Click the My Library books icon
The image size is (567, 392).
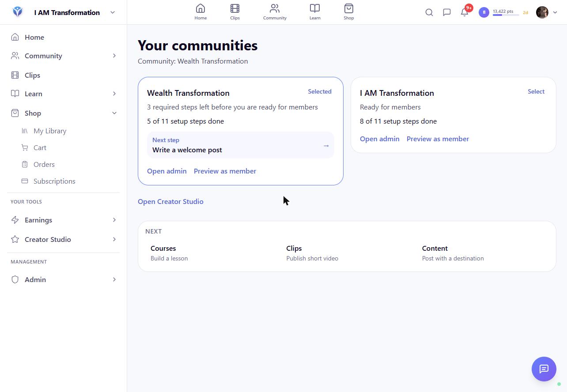coord(25,131)
